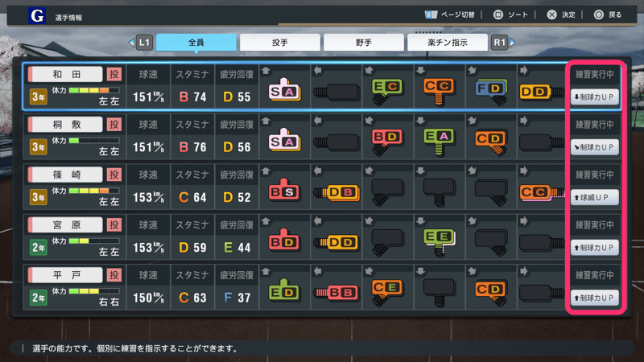644x362 pixels.
Task: Click the ページ切替 page switch icon
Action: pyautogui.click(x=431, y=14)
